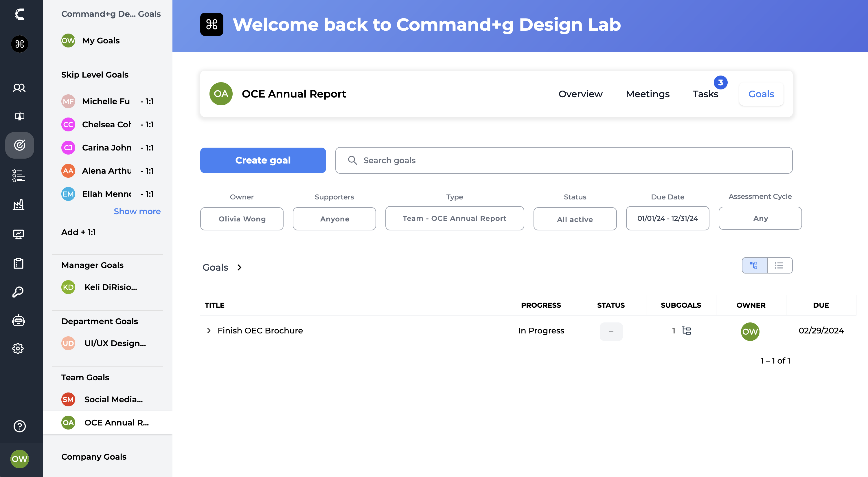Image resolution: width=868 pixels, height=477 pixels.
Task: Click the help question mark icon
Action: [20, 426]
